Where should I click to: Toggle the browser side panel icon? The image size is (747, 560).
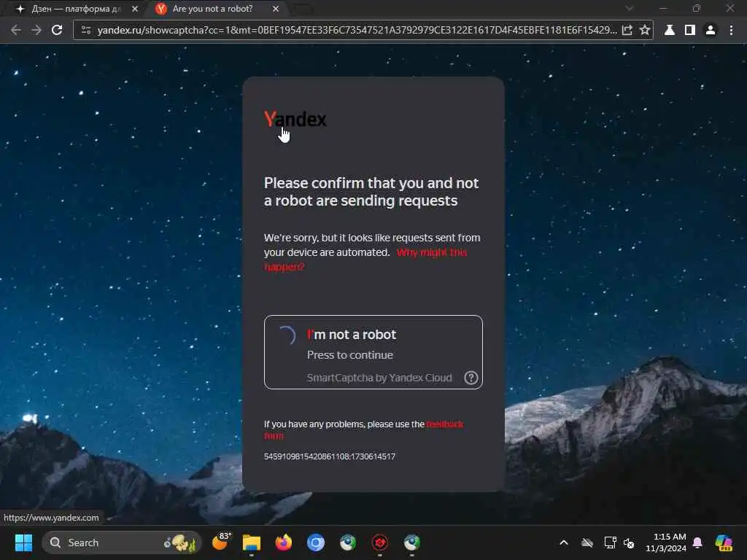[689, 30]
